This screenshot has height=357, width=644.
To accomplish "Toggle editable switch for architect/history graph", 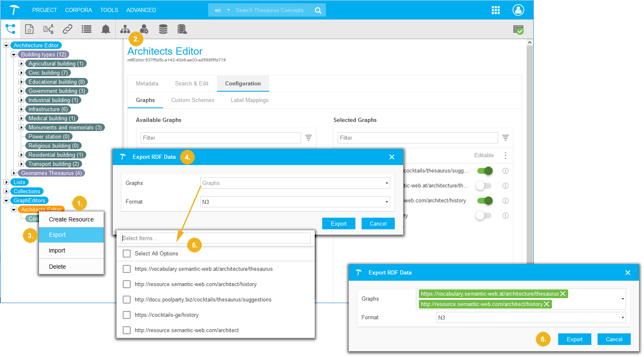I will click(484, 201).
